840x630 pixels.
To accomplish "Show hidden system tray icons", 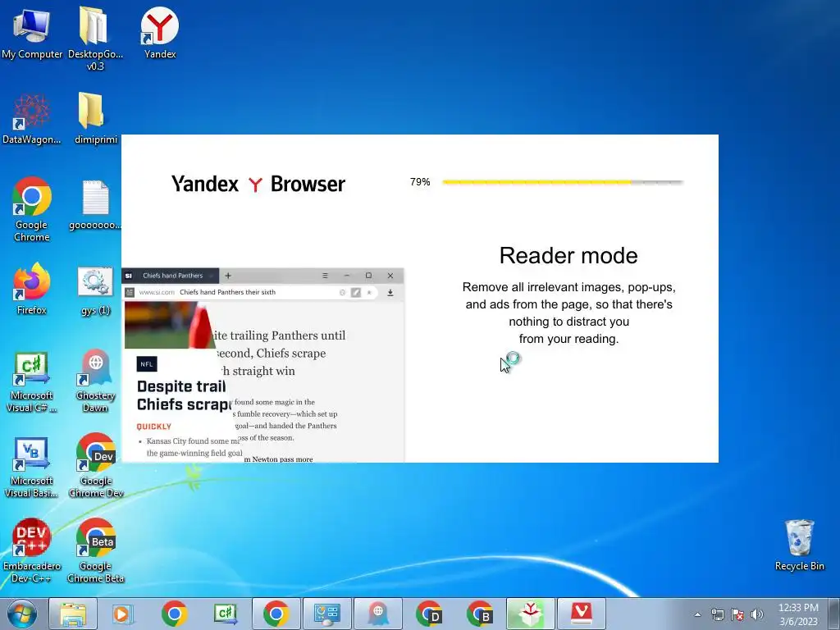I will (697, 614).
